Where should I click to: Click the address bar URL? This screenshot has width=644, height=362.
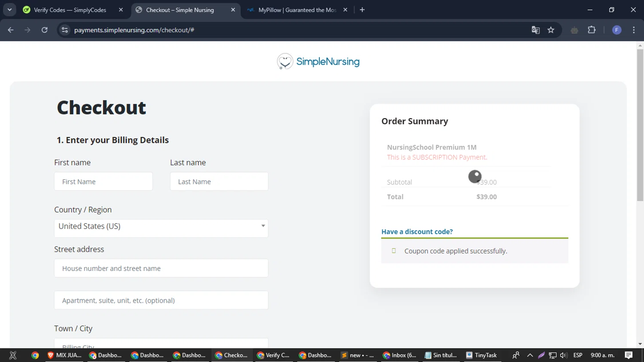coord(134,30)
